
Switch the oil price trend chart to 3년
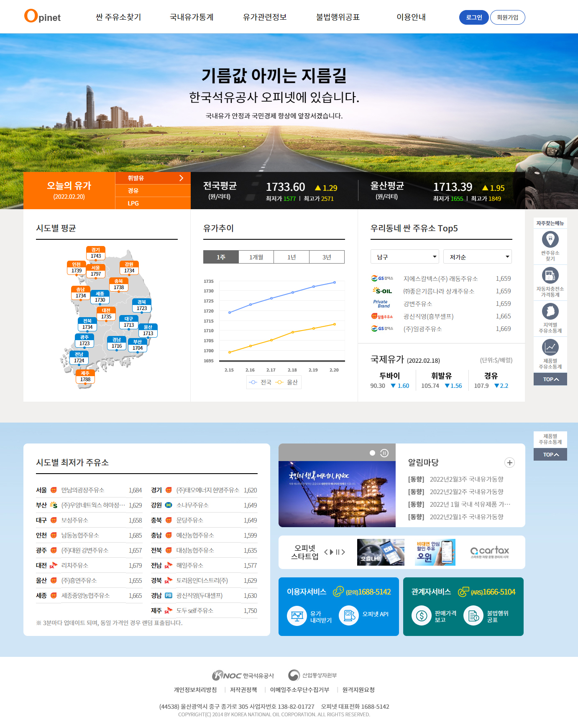click(327, 257)
